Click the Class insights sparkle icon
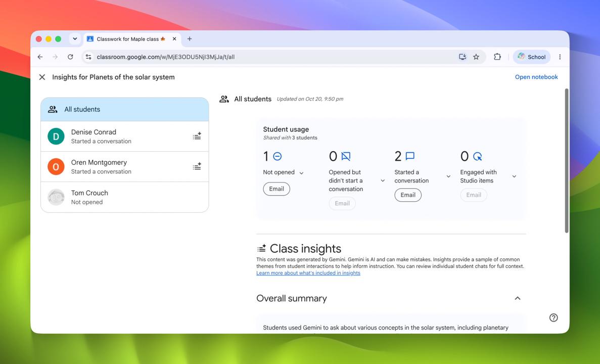The height and width of the screenshot is (364, 600). pyautogui.click(x=261, y=248)
